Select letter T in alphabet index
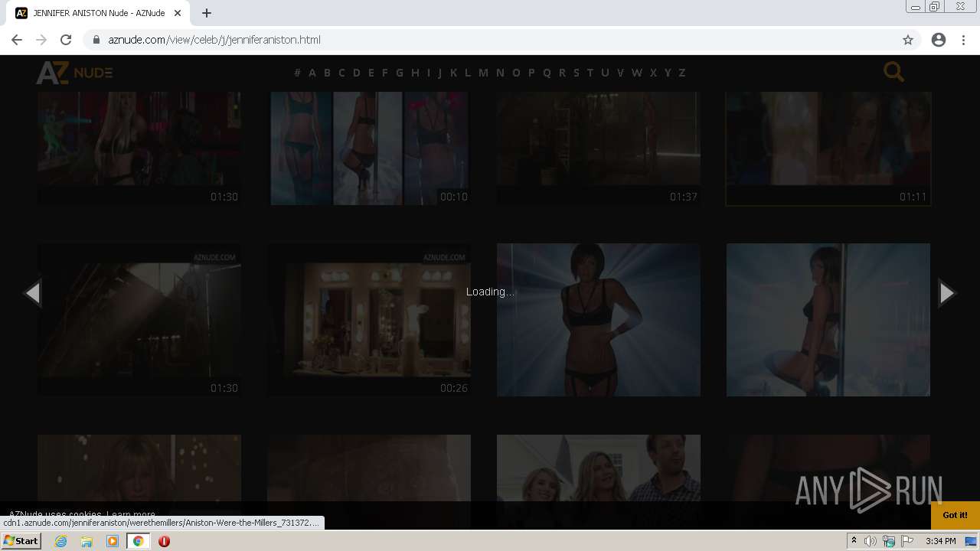 point(590,73)
